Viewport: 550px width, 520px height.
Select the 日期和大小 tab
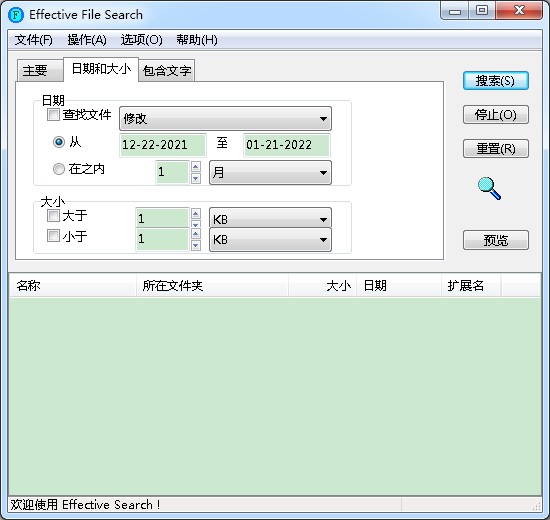(101, 69)
